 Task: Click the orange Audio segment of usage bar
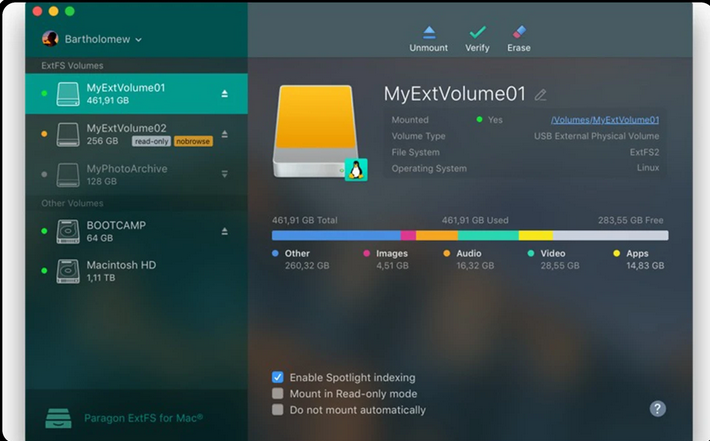click(x=437, y=235)
